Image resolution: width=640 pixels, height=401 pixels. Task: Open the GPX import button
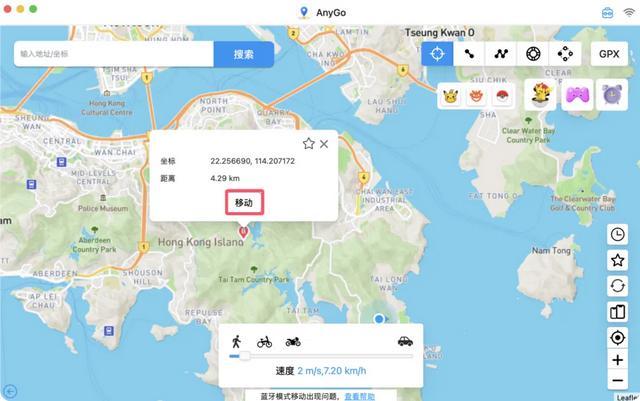tap(609, 53)
